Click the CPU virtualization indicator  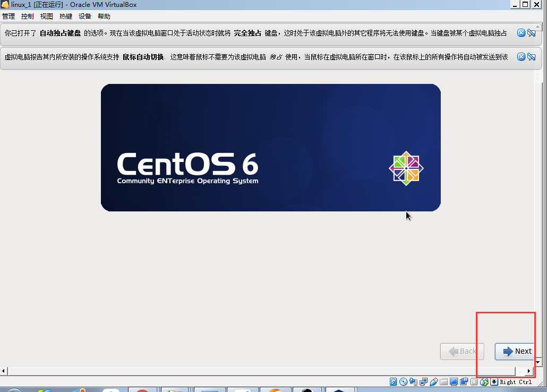click(474, 381)
